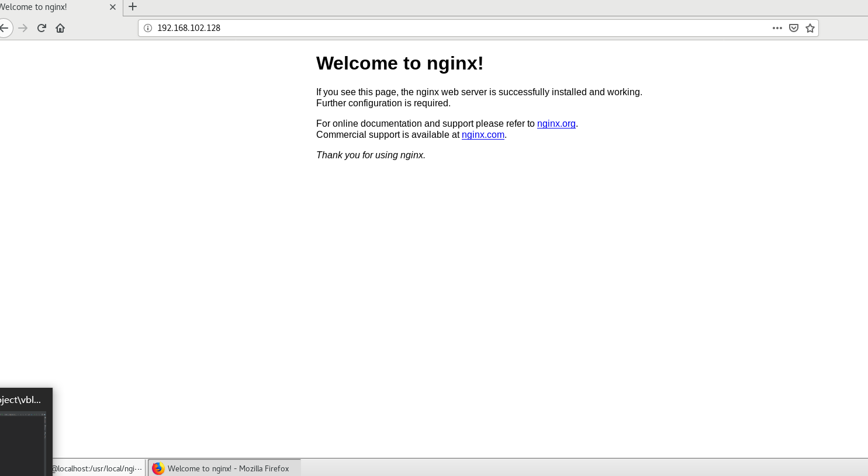868x476 pixels.
Task: Open the page actions three-dot menu
Action: click(x=777, y=28)
